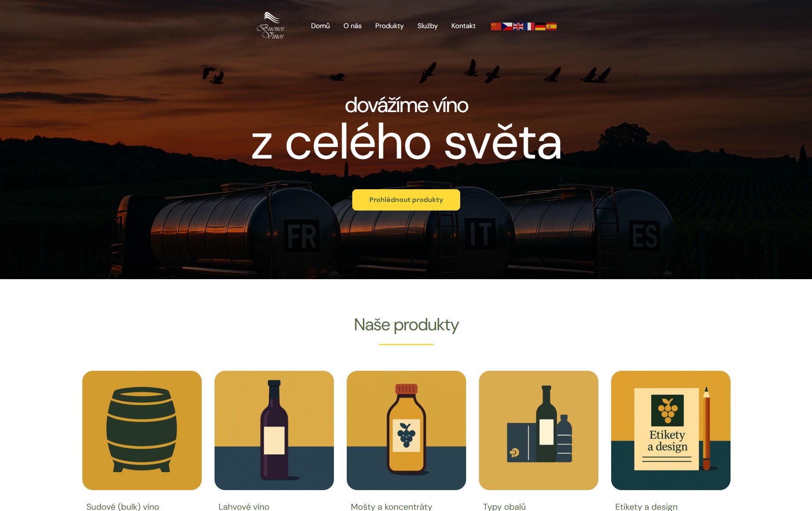Open the Mošty a koncentráty juice bottle tile
Screen dimensions: 812x511
(x=406, y=430)
